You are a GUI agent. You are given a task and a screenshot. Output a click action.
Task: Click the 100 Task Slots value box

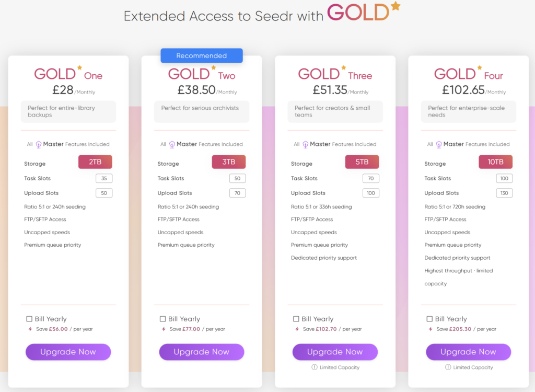coord(504,178)
